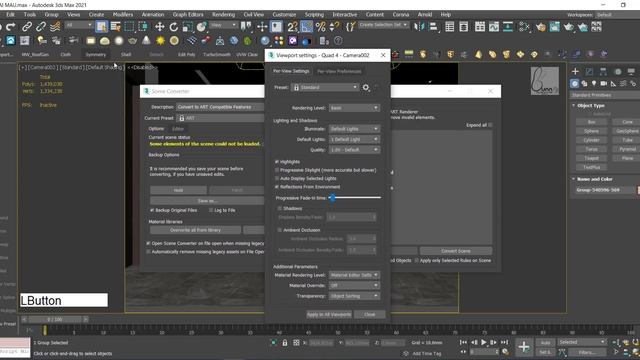Open the Material Override dropdown

pyautogui.click(x=354, y=286)
